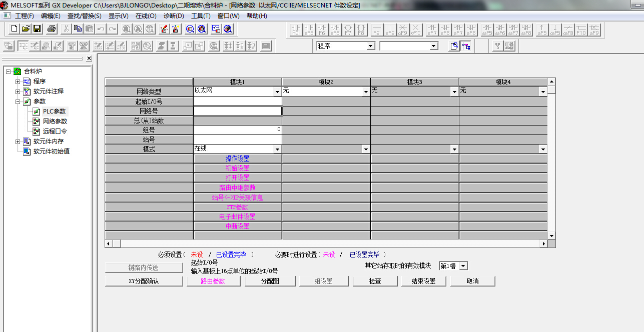This screenshot has width=644, height=332.
Task: Open the 在线(O) menu
Action: (x=146, y=15)
